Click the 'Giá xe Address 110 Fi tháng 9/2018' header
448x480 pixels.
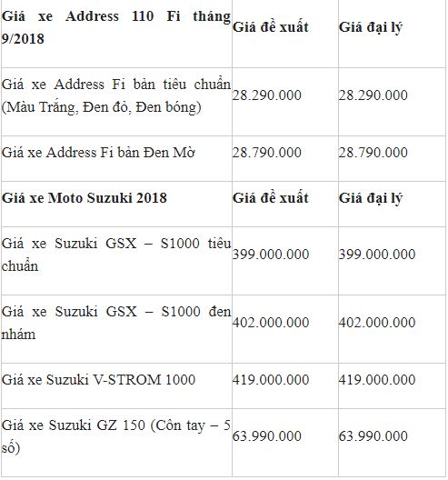click(116, 27)
